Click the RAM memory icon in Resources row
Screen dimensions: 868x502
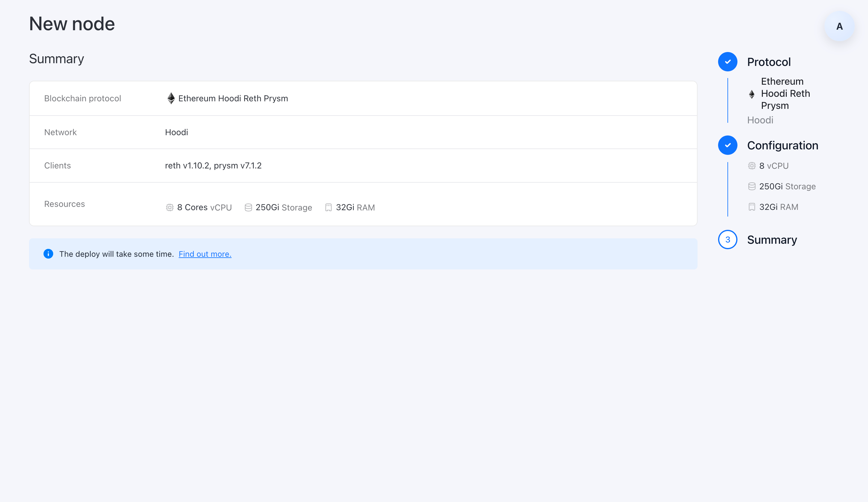point(328,207)
